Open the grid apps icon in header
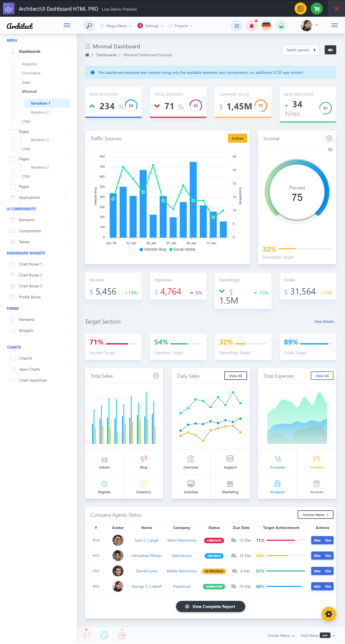 point(237,26)
